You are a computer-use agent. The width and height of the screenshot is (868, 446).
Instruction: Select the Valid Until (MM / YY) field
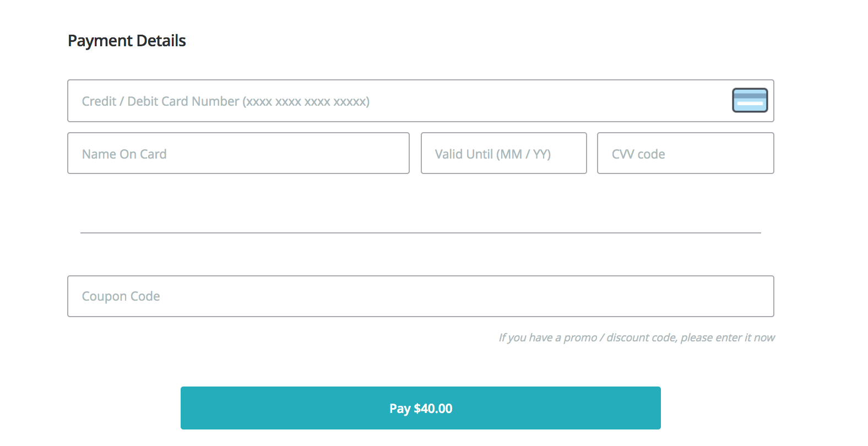click(x=503, y=154)
